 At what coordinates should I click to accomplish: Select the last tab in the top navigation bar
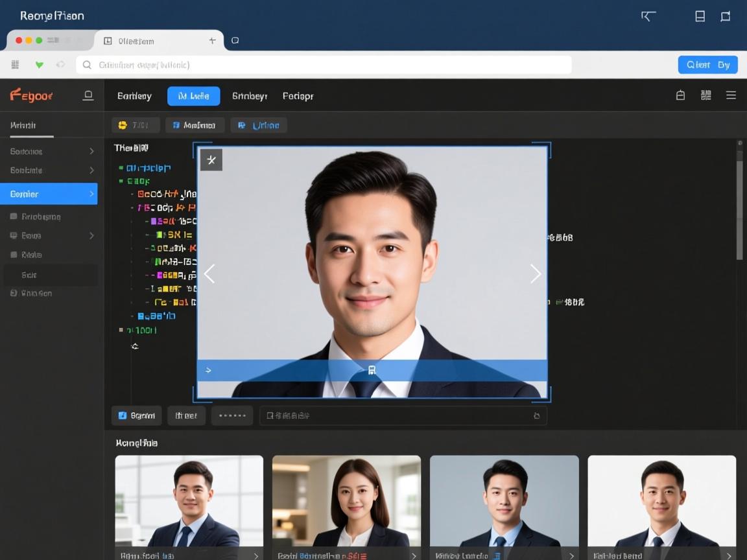click(x=298, y=95)
